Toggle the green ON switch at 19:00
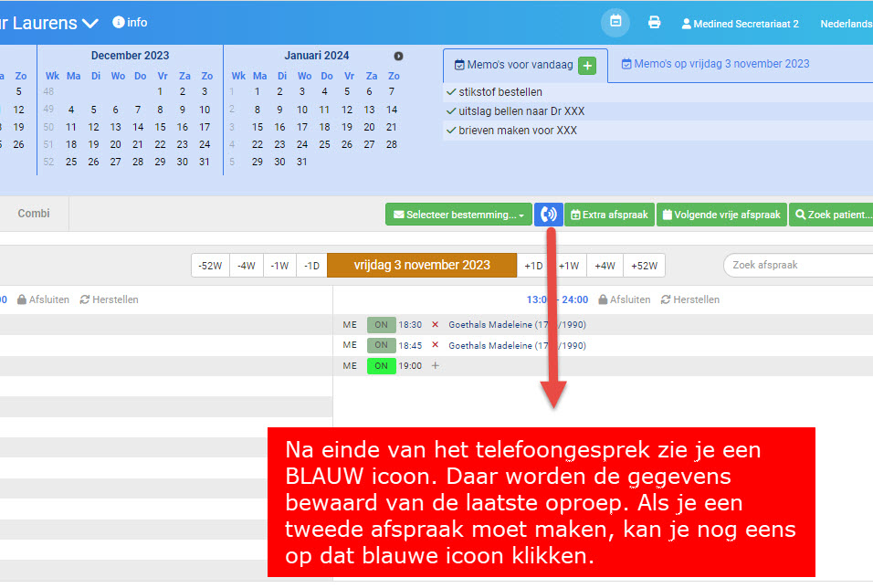Viewport: 873px width, 588px height. (x=381, y=365)
